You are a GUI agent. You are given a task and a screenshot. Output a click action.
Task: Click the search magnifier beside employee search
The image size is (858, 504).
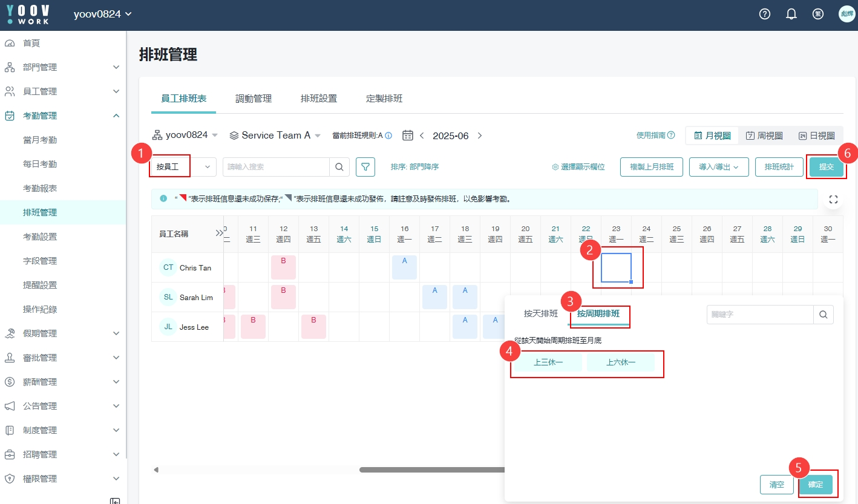(x=339, y=167)
